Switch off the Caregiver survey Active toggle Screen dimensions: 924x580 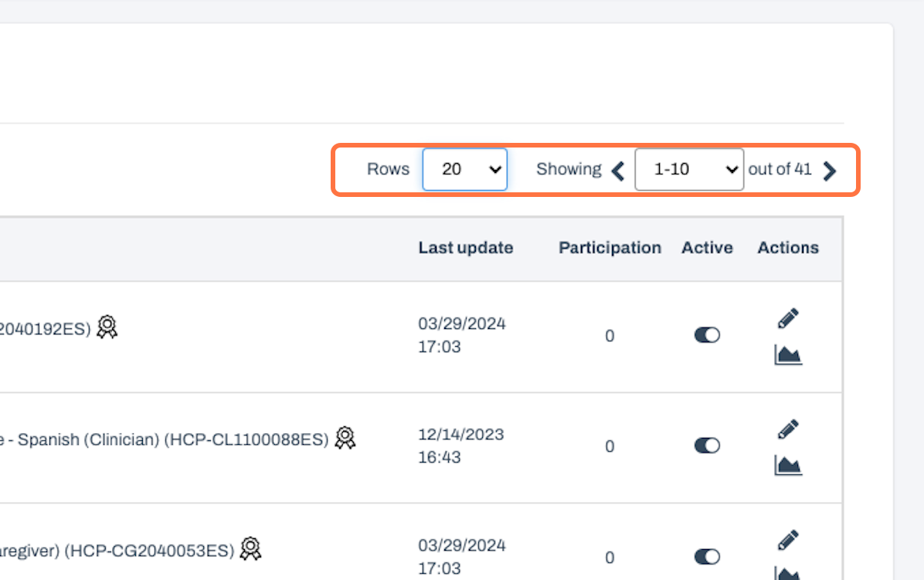[707, 557]
